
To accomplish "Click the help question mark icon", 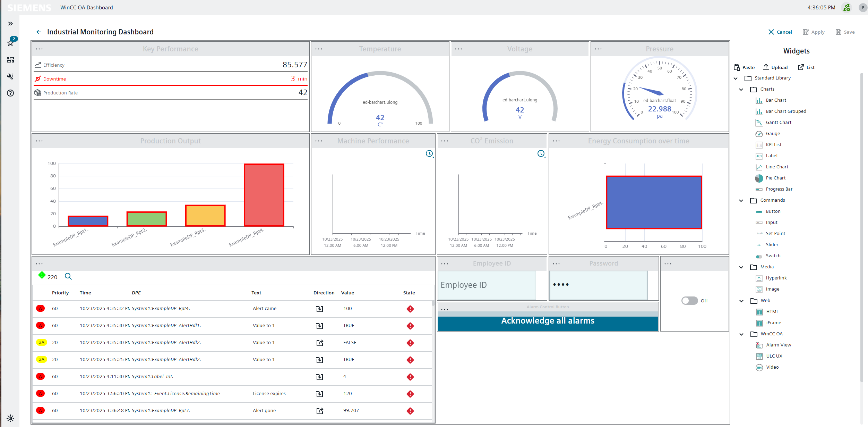I will pos(10,93).
